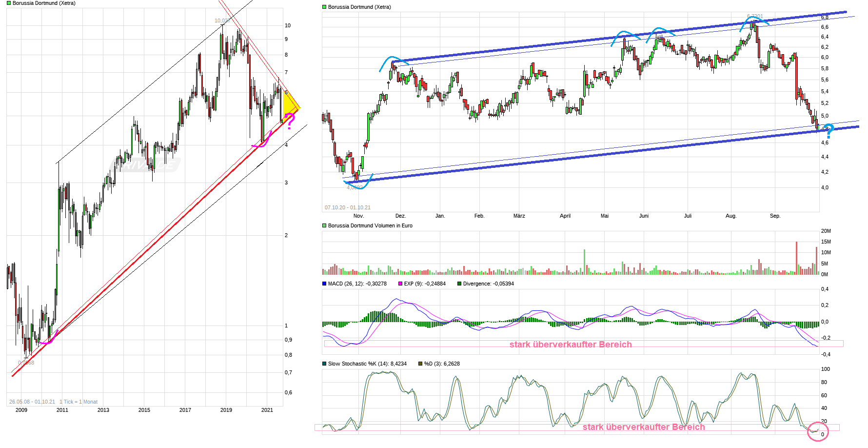
Task: Open the date range '26.05.08 - 01.10.21'
Action: 32,402
